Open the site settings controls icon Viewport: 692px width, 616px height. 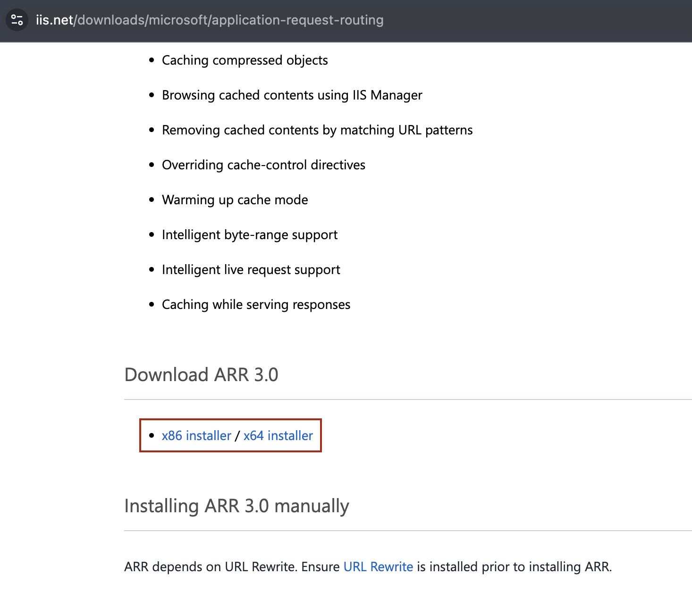tap(17, 20)
